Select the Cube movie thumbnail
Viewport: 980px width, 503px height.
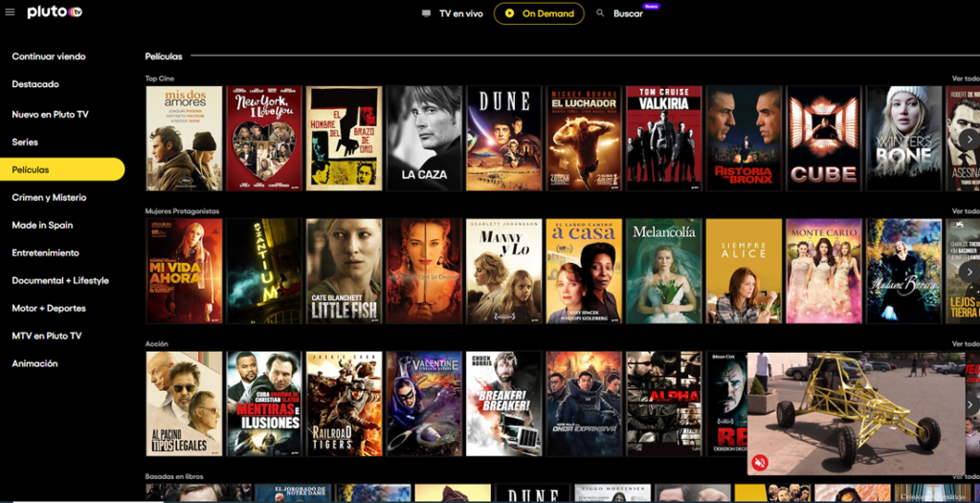pyautogui.click(x=824, y=139)
